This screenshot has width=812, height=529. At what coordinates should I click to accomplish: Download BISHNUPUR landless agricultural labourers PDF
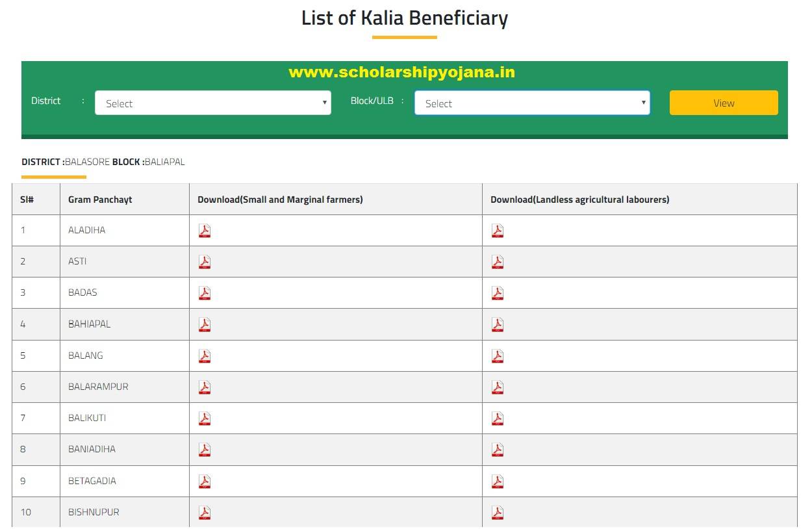[498, 513]
